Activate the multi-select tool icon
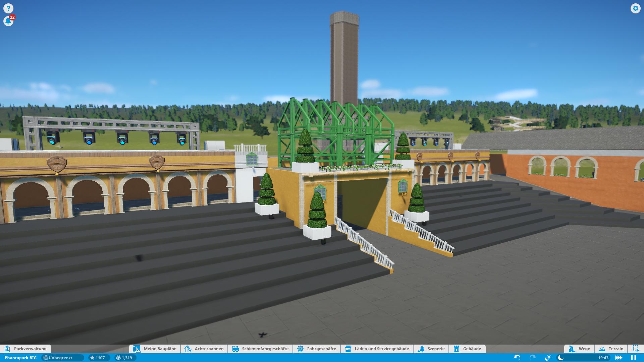Image resolution: width=644 pixels, height=362 pixels. coord(636,349)
